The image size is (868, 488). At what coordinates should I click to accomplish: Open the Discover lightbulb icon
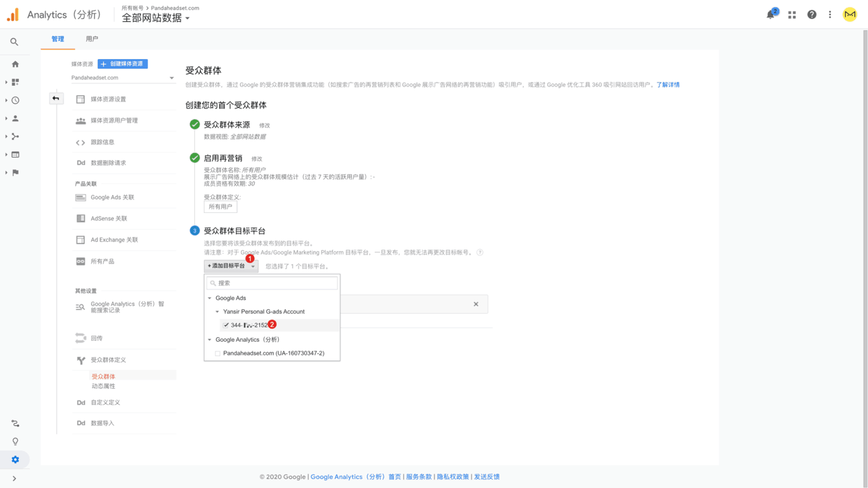coord(15,441)
